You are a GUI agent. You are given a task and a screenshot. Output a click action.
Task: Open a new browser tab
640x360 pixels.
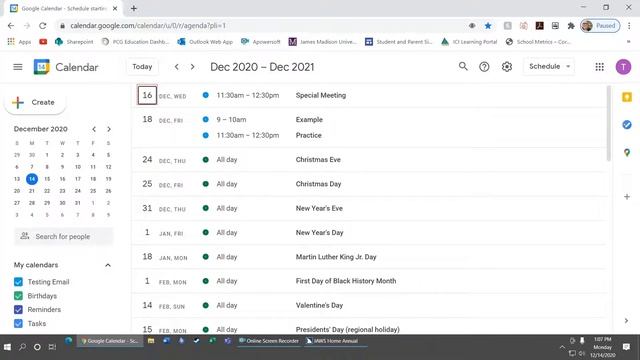point(133,8)
